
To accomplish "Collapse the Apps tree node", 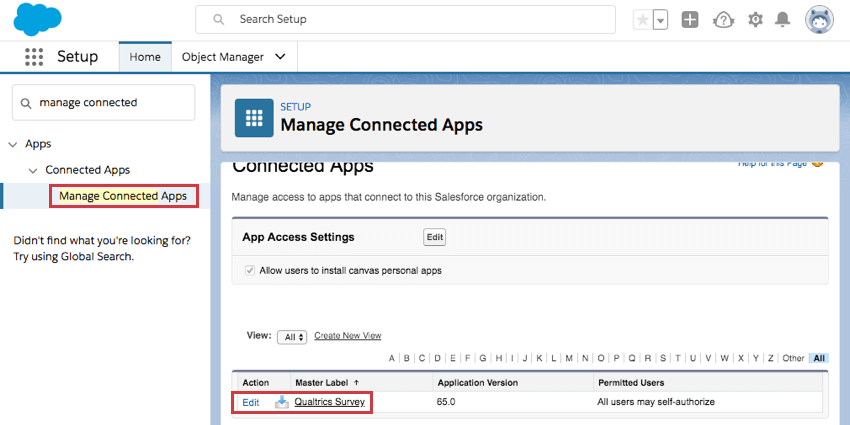I will click(13, 144).
